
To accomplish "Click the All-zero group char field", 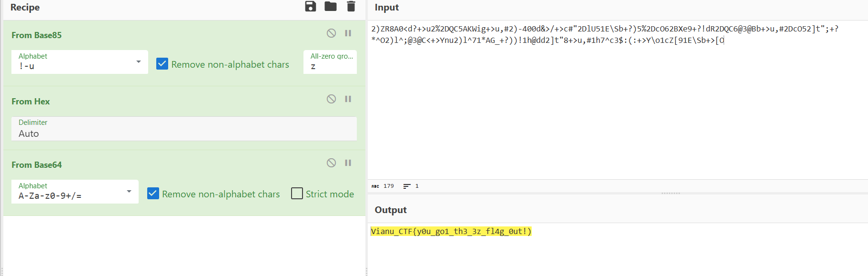I will pyautogui.click(x=330, y=66).
